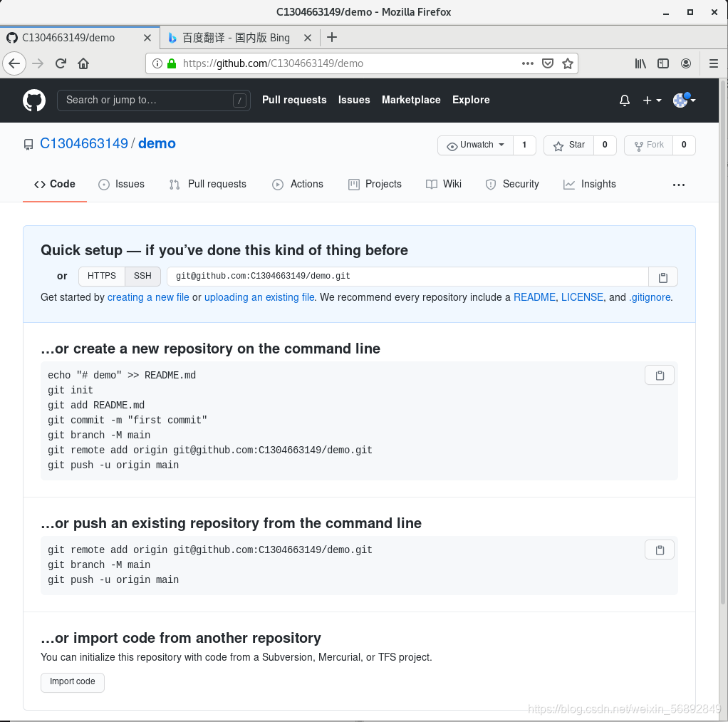
Task: Open the Projects tab
Action: click(375, 184)
